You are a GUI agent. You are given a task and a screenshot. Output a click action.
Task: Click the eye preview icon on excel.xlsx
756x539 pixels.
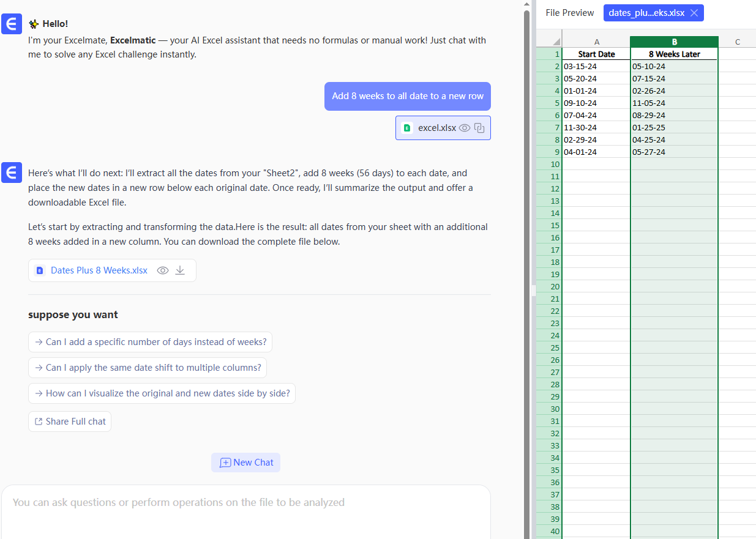click(465, 128)
